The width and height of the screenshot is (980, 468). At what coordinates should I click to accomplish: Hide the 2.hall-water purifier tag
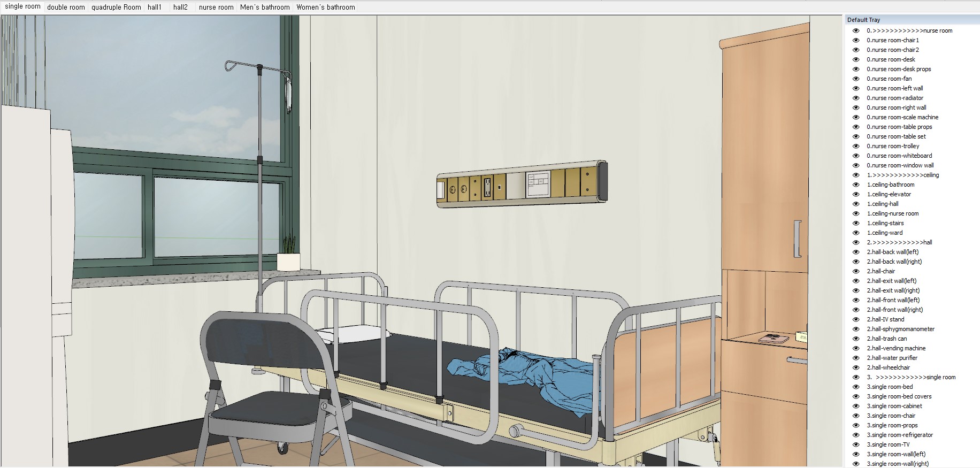(856, 358)
